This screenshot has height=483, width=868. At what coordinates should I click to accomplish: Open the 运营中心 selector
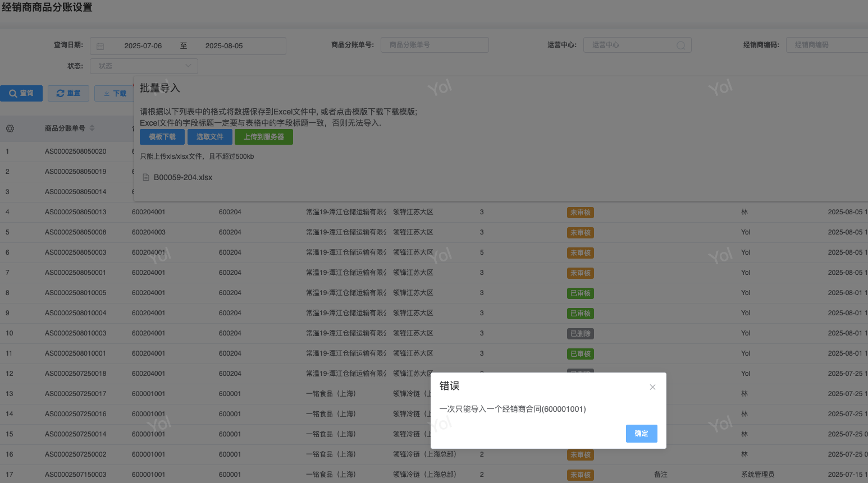click(x=631, y=45)
